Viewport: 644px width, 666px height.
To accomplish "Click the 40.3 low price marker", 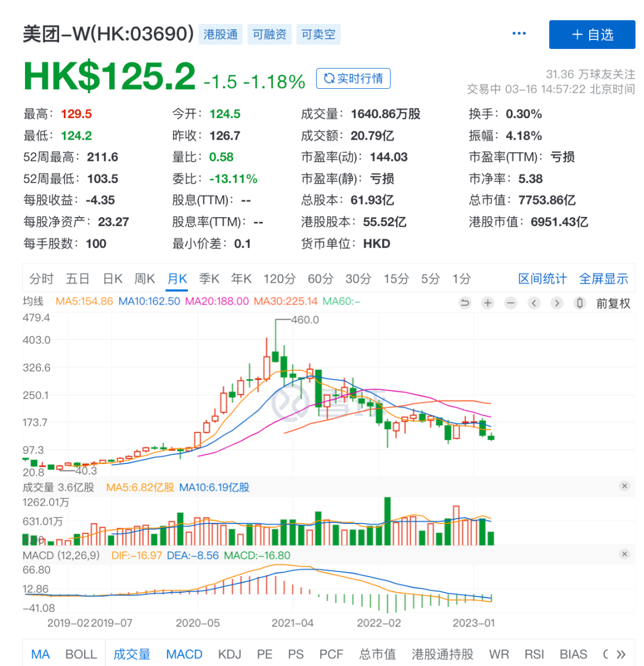I will [x=86, y=470].
